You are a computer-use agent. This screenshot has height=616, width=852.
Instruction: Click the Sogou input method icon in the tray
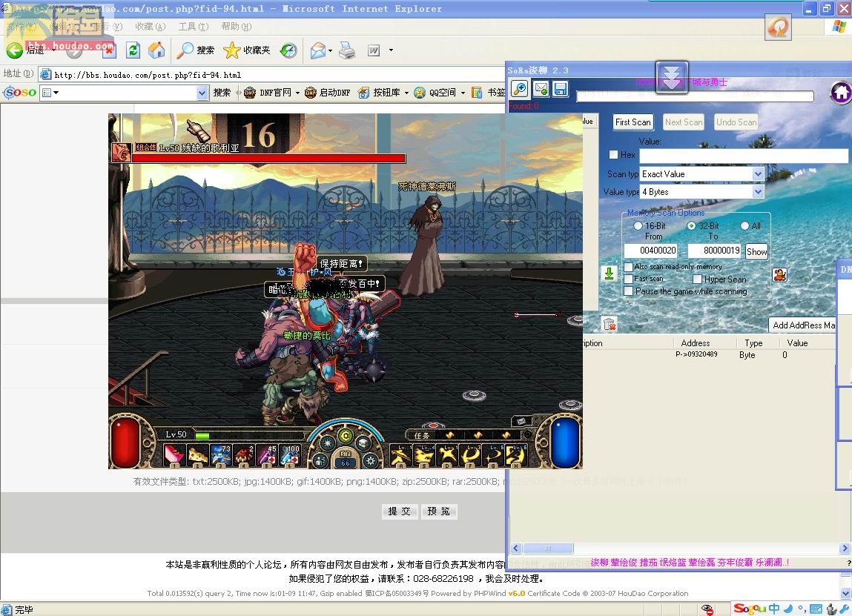[750, 609]
